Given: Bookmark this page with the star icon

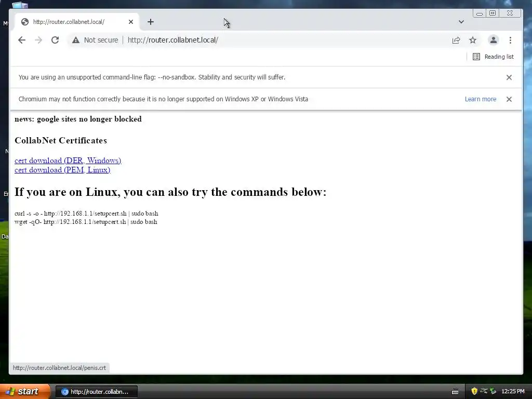Looking at the screenshot, I should click(x=473, y=40).
